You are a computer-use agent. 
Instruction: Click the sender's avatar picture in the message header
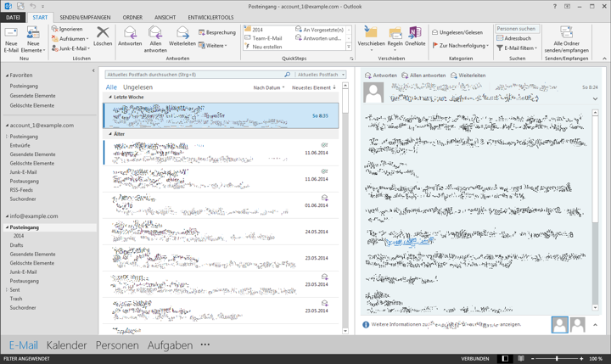[373, 92]
